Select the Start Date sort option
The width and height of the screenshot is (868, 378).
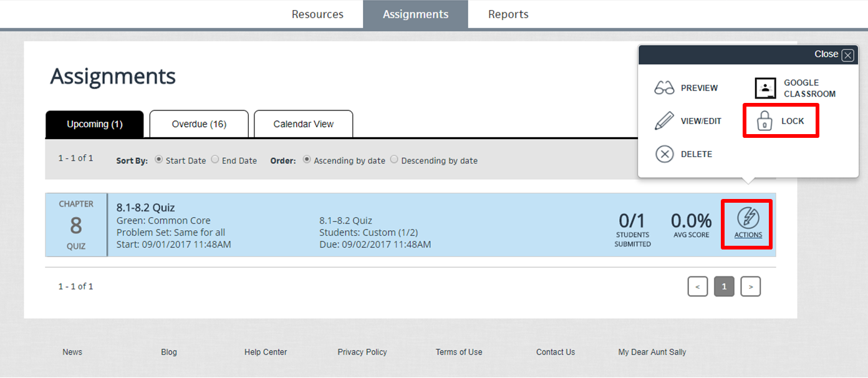pos(159,160)
